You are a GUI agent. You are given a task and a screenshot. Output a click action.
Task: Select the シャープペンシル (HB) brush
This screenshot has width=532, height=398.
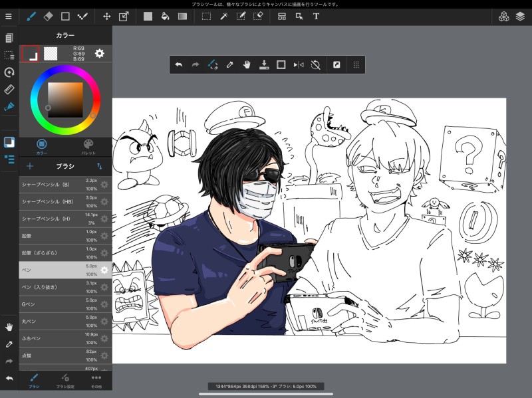point(65,201)
